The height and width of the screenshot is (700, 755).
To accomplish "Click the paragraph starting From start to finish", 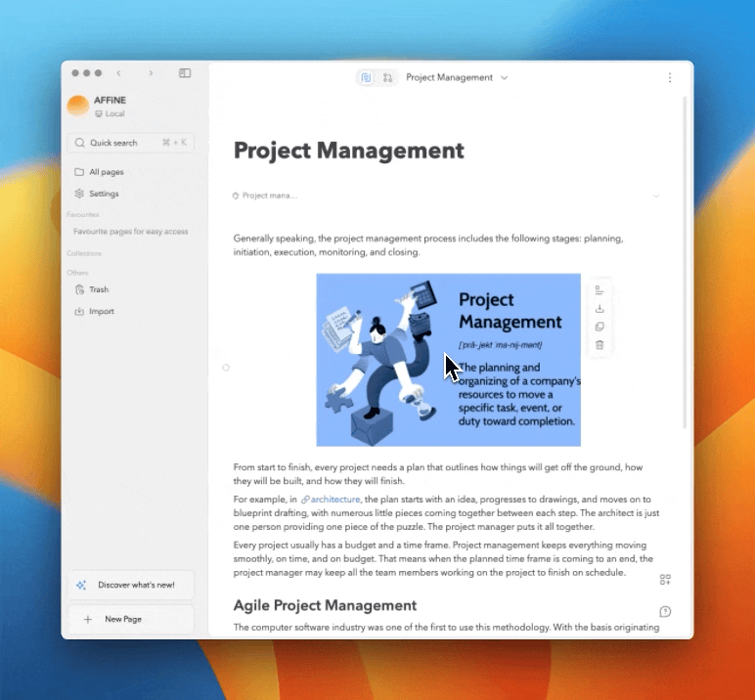I will coord(438,474).
